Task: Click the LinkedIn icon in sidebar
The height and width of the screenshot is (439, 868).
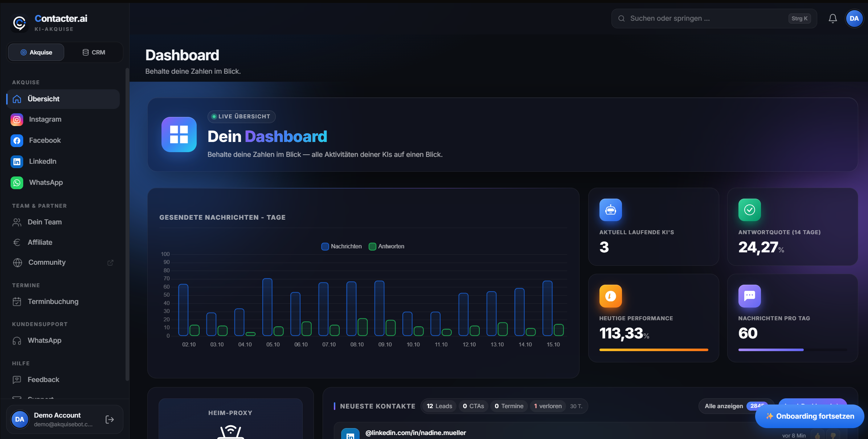Action: pos(17,162)
